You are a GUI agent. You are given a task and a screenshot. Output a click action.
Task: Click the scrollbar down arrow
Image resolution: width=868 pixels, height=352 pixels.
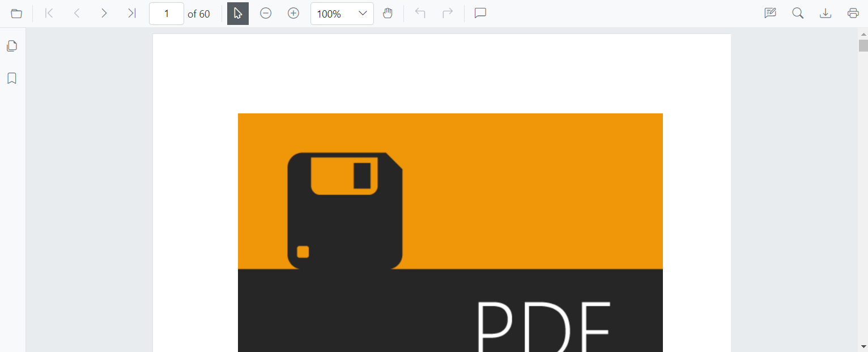pyautogui.click(x=863, y=346)
